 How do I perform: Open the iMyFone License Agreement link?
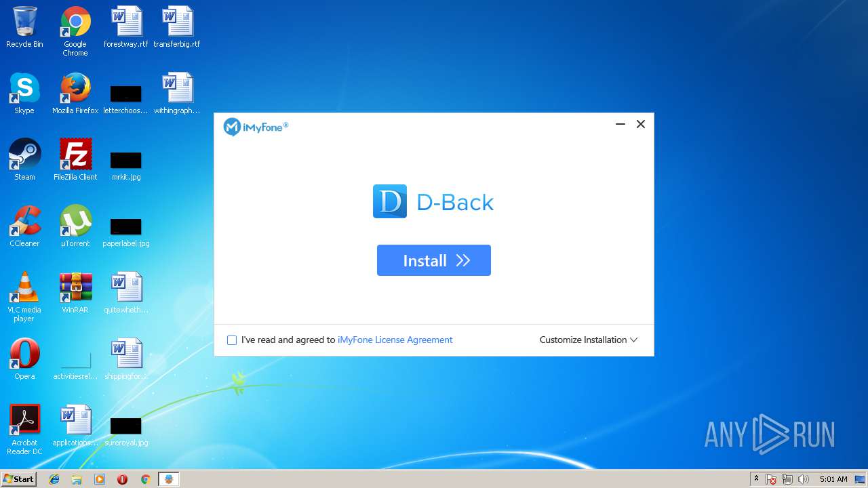coord(395,340)
